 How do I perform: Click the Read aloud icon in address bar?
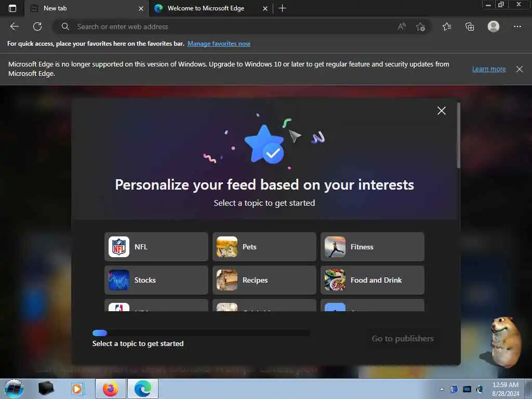(402, 26)
